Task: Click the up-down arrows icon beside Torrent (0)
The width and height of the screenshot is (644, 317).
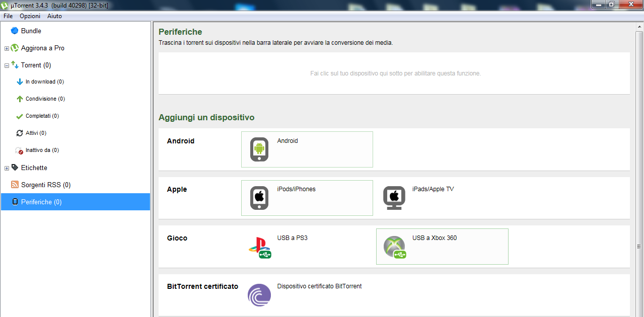Action: coord(15,65)
